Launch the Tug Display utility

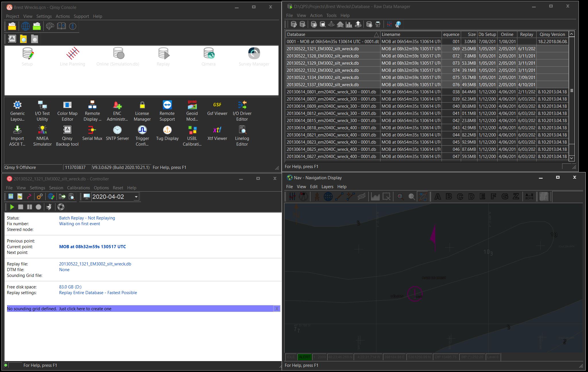click(167, 130)
